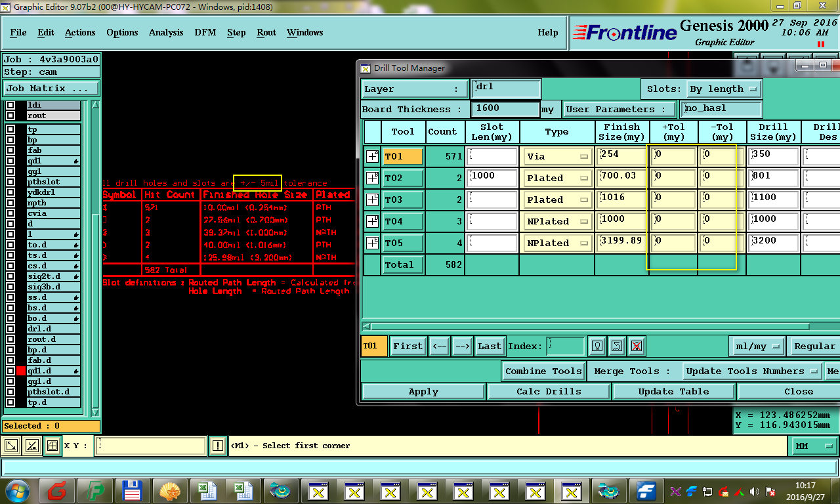Click the Update Table button
Screen dimensions: 840x504
pyautogui.click(x=674, y=391)
